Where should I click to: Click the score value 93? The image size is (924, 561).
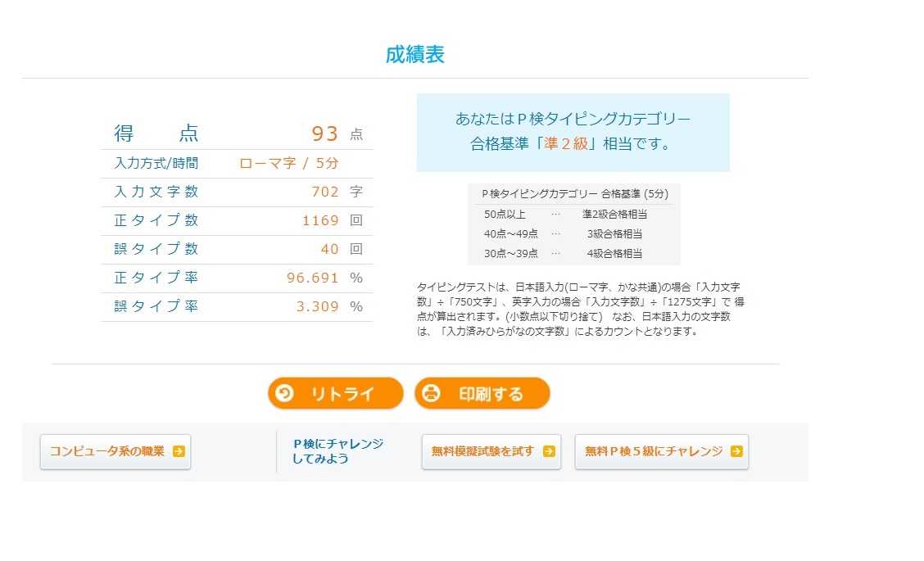coord(324,133)
